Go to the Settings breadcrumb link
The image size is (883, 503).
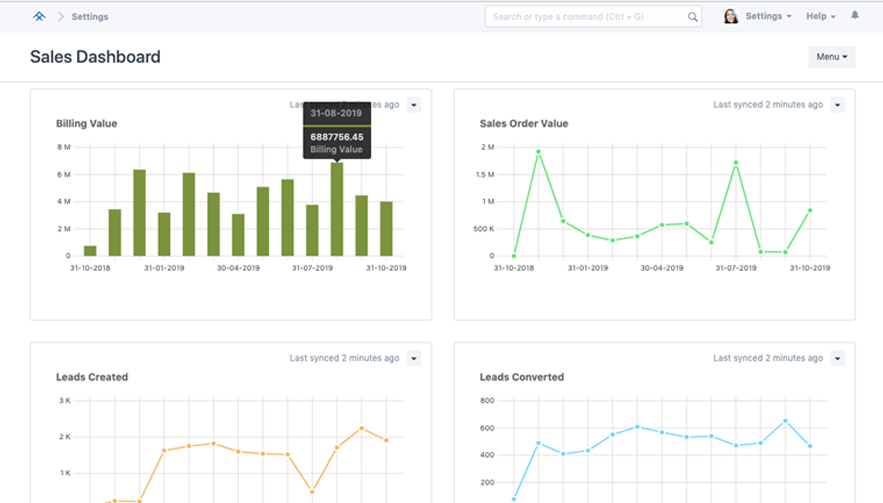click(90, 17)
